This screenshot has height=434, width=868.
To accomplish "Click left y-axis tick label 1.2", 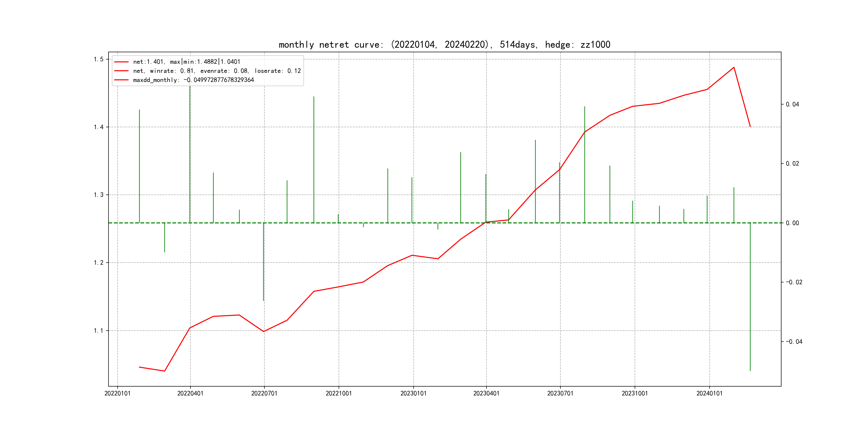I will pyautogui.click(x=98, y=263).
